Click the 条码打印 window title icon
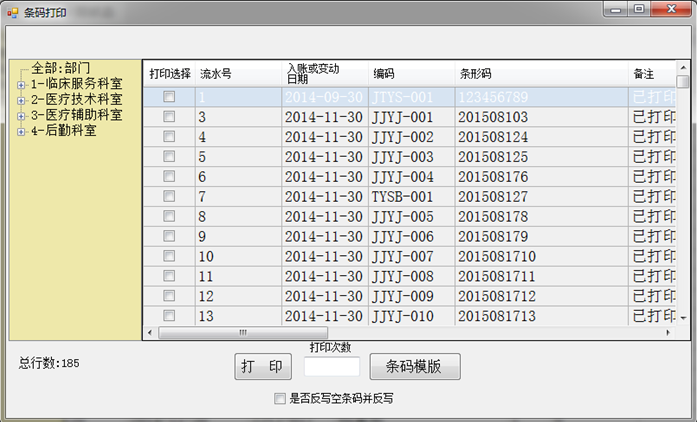Screen dimensions: 697x422 click(x=12, y=12)
